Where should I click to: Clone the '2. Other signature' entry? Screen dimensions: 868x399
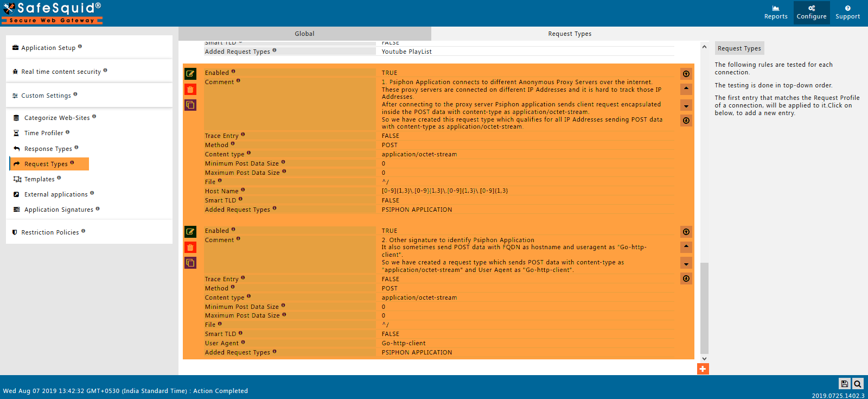coord(190,263)
